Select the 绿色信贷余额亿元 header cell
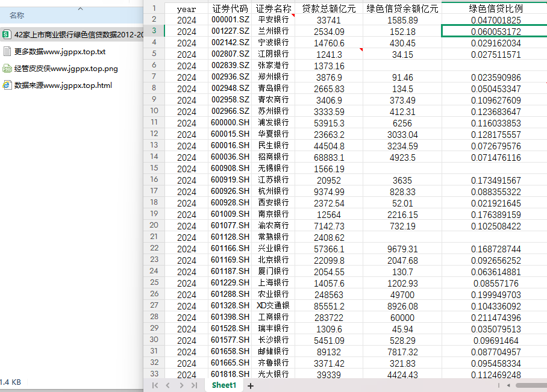This screenshot has width=547, height=392. [x=402, y=8]
